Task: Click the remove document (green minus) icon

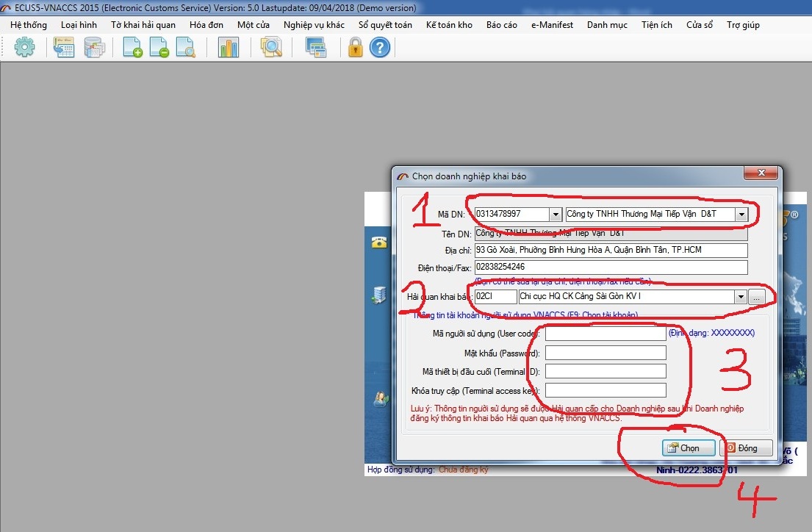Action: coord(159,48)
